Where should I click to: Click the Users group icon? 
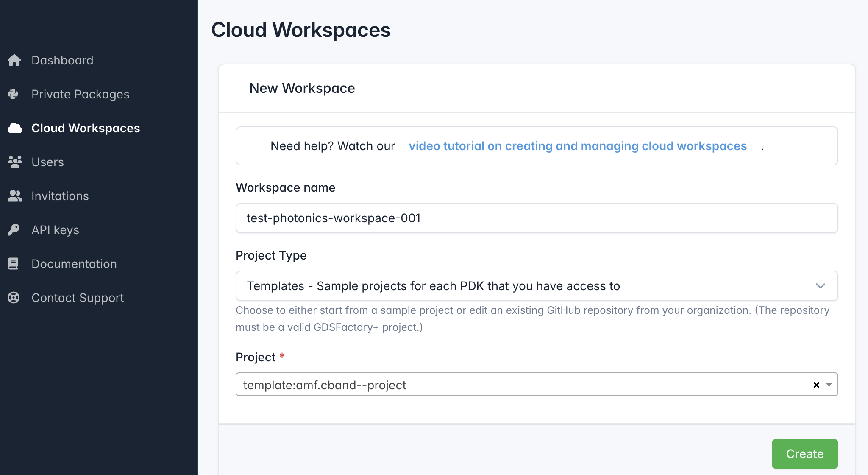click(x=14, y=162)
